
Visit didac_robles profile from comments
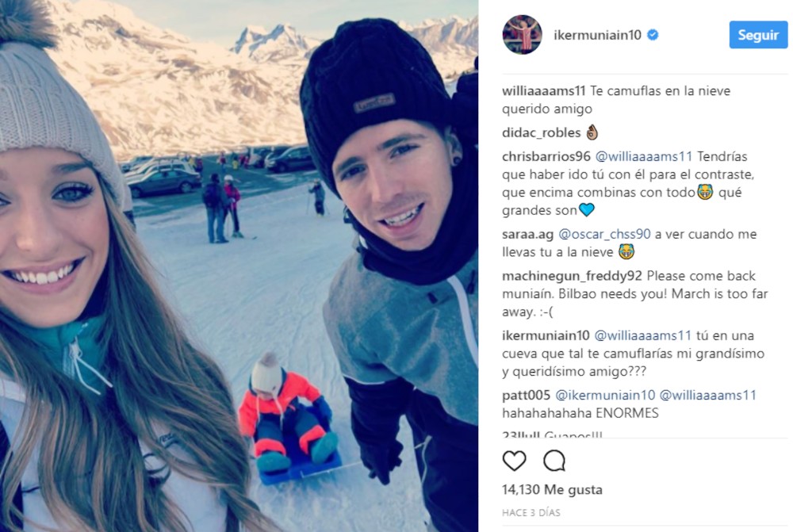(541, 132)
